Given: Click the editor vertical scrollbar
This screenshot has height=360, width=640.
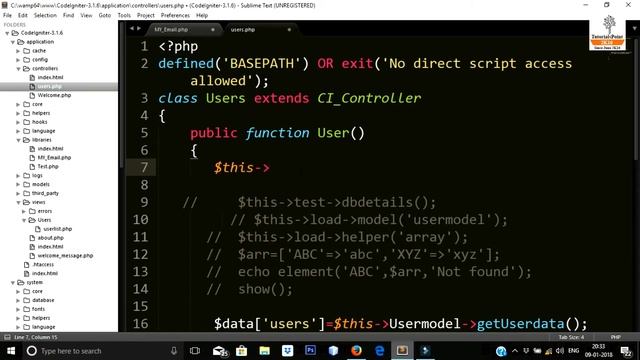Looking at the screenshot, I should [x=636, y=98].
